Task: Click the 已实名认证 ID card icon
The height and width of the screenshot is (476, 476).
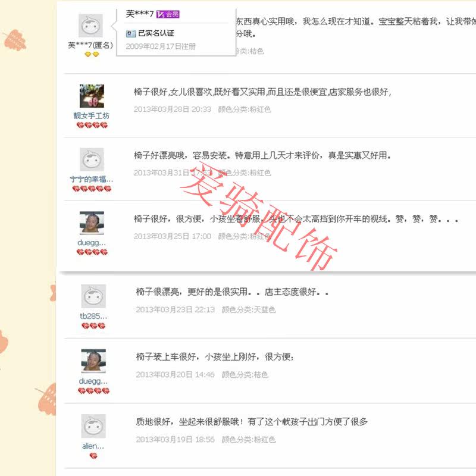Action: pyautogui.click(x=130, y=33)
